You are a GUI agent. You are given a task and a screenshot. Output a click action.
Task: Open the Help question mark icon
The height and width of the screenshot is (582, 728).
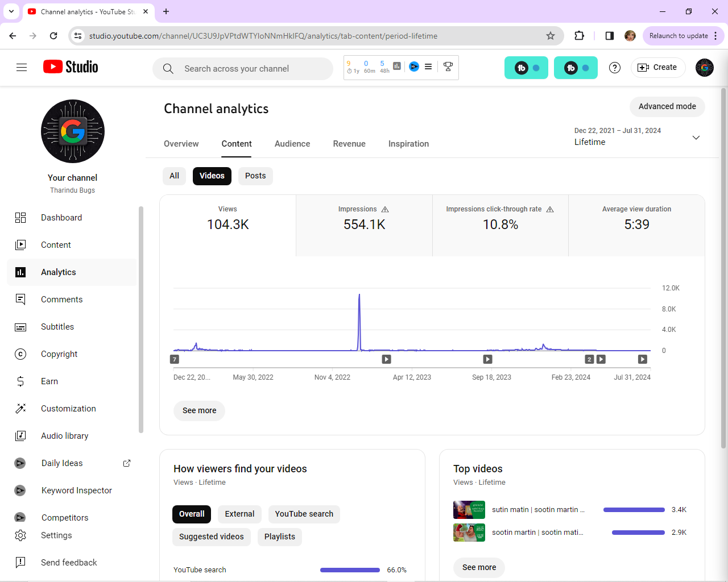[x=615, y=68]
